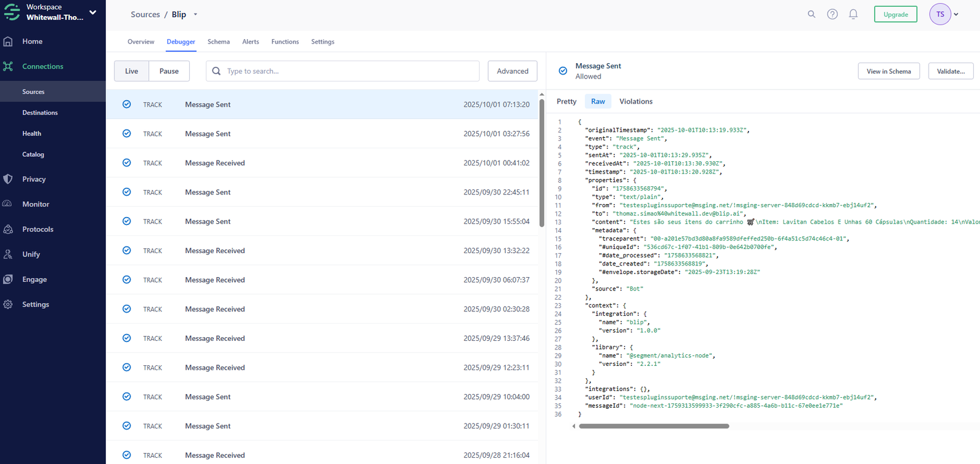Select Message Sent event at 2025/10/01 03:27:56

(322, 134)
